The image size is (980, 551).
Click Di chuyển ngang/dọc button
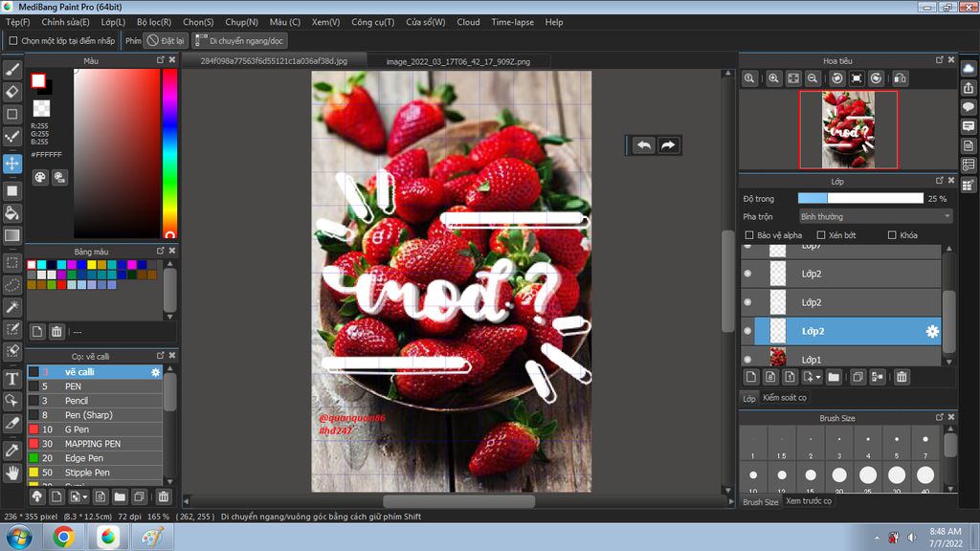239,40
